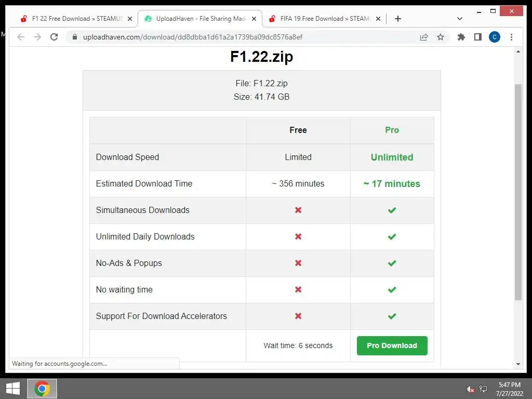Click the red X for Simultaneous Downloads
532x399 pixels.
click(x=298, y=210)
